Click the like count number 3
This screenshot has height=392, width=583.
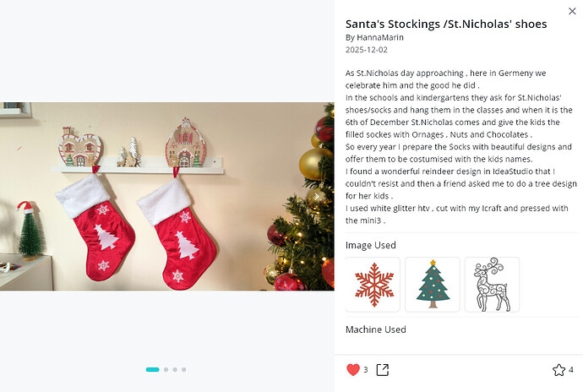pos(366,369)
